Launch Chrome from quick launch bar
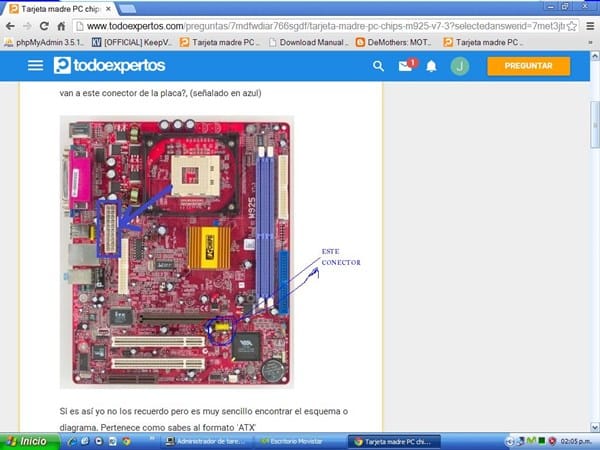 pos(126,441)
